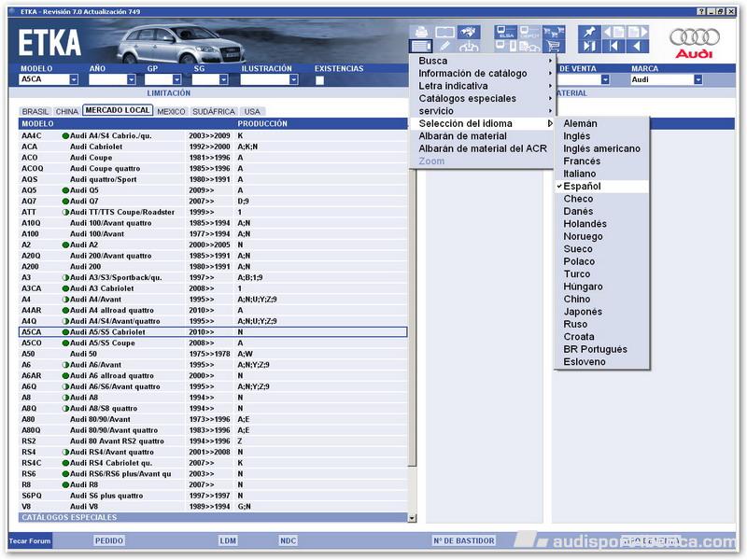
Task: Click the skip forward bar icon
Action: 589,46
